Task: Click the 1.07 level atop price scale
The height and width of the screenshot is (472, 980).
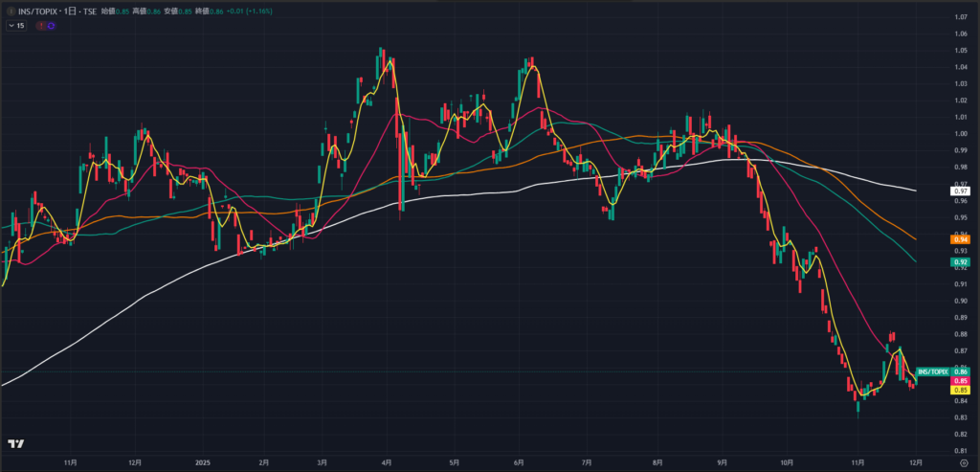Action: point(962,17)
